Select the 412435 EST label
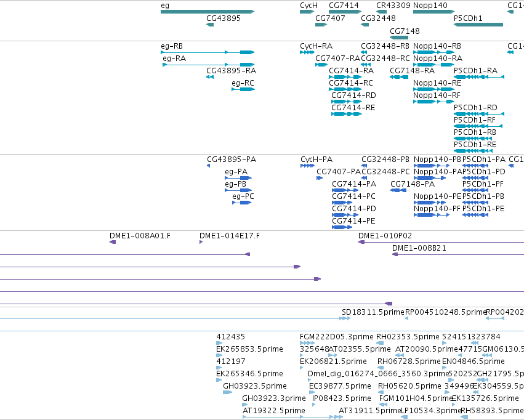This screenshot has height=420, width=524. click(x=230, y=337)
